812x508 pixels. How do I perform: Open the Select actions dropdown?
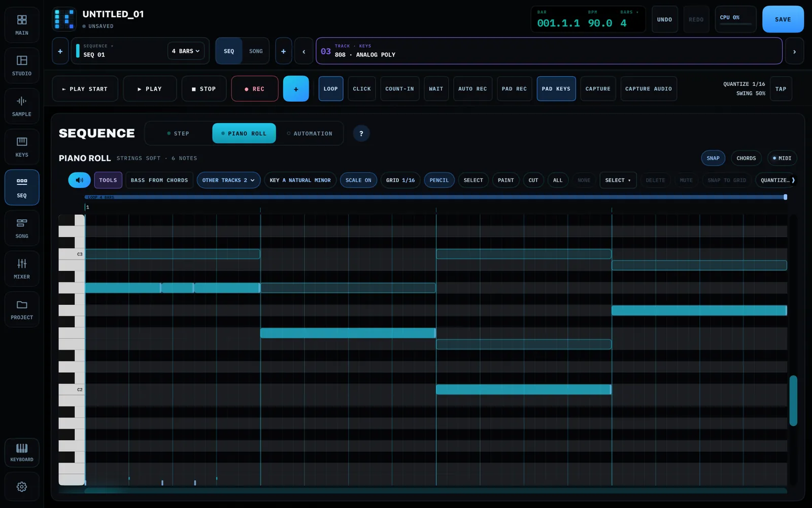(x=618, y=180)
